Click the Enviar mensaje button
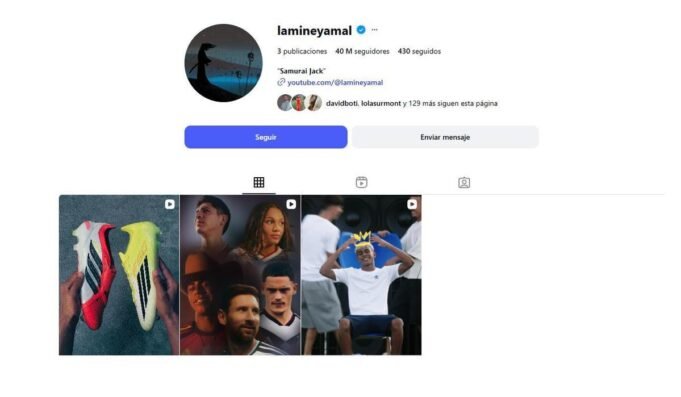Viewport: 681px width, 397px height. point(445,137)
